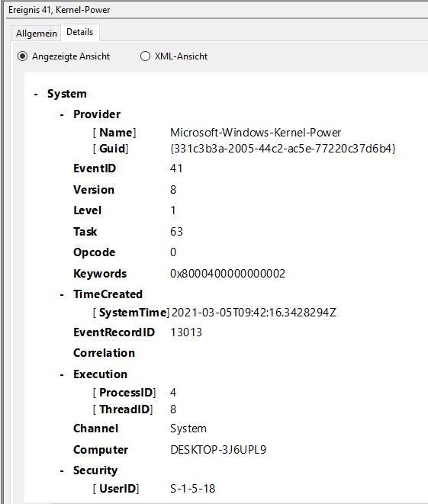Click the Opcode label
428x504 pixels.
pyautogui.click(x=94, y=252)
